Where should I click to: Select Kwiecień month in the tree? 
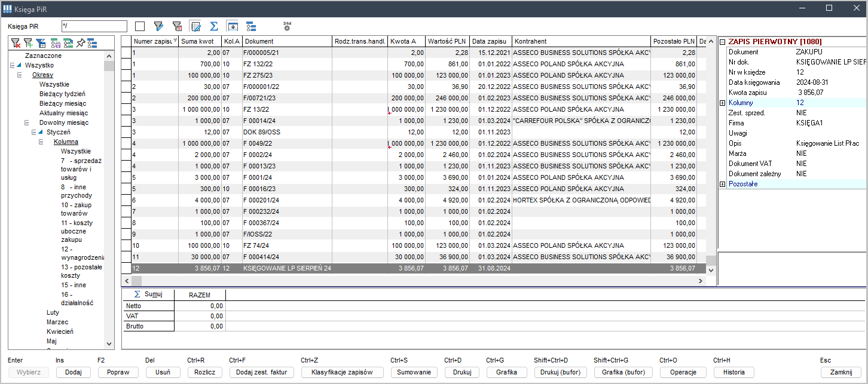click(x=60, y=331)
